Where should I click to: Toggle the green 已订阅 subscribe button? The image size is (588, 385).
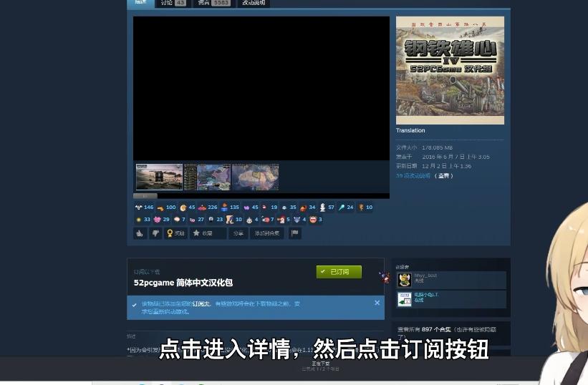[x=339, y=272]
